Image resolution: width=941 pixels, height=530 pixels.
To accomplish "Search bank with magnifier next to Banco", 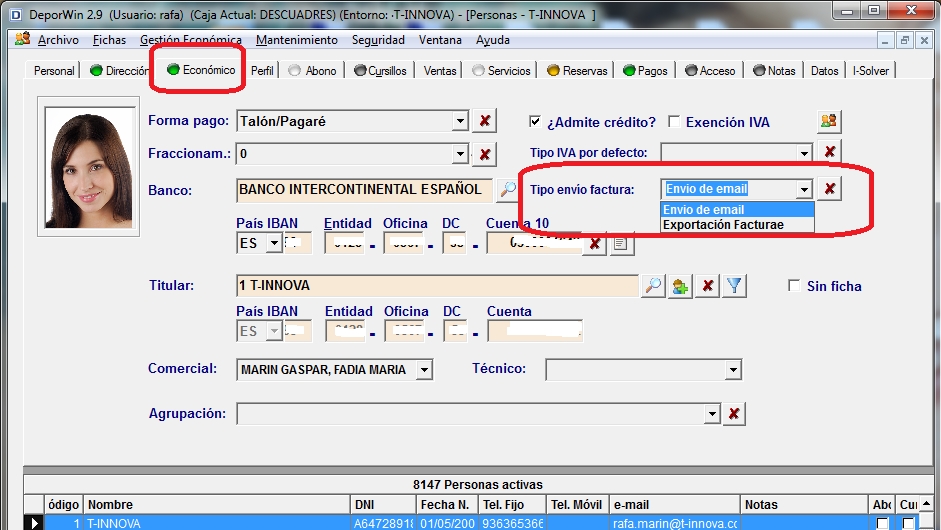I will tap(508, 190).
